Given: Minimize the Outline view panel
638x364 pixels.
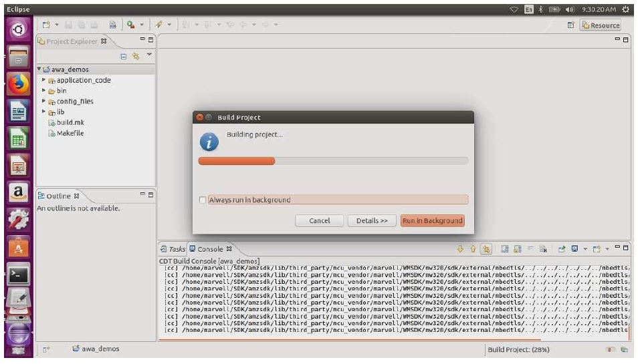Looking at the screenshot, I should pos(142,194).
